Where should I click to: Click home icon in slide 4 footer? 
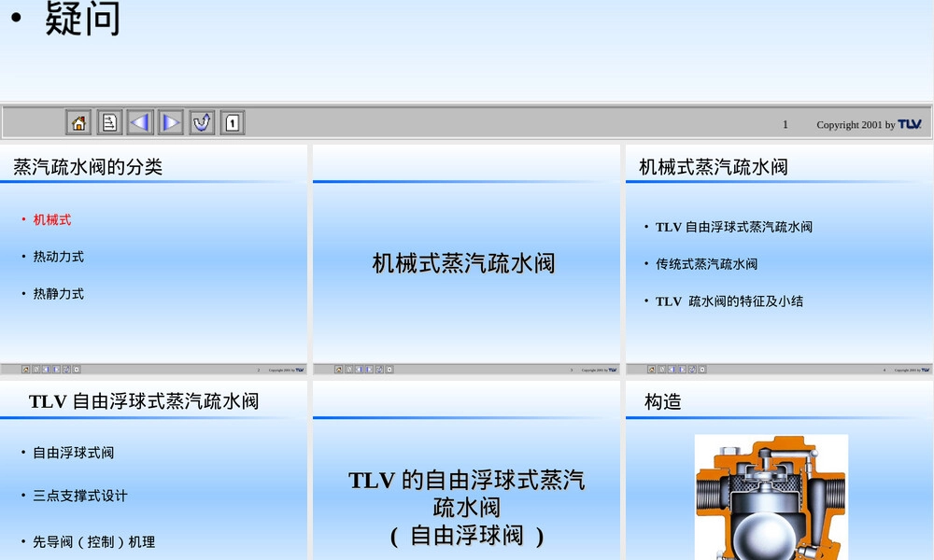652,370
